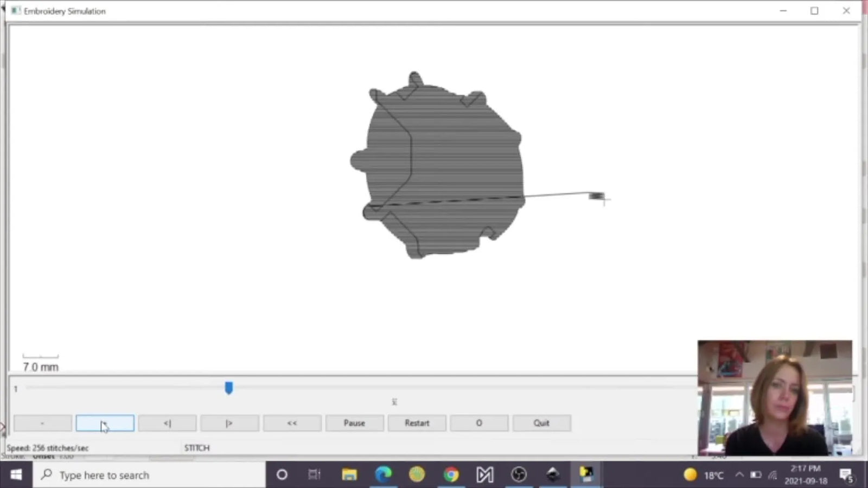The height and width of the screenshot is (488, 868).
Task: Slow down the simulation with the - button
Action: tap(42, 423)
